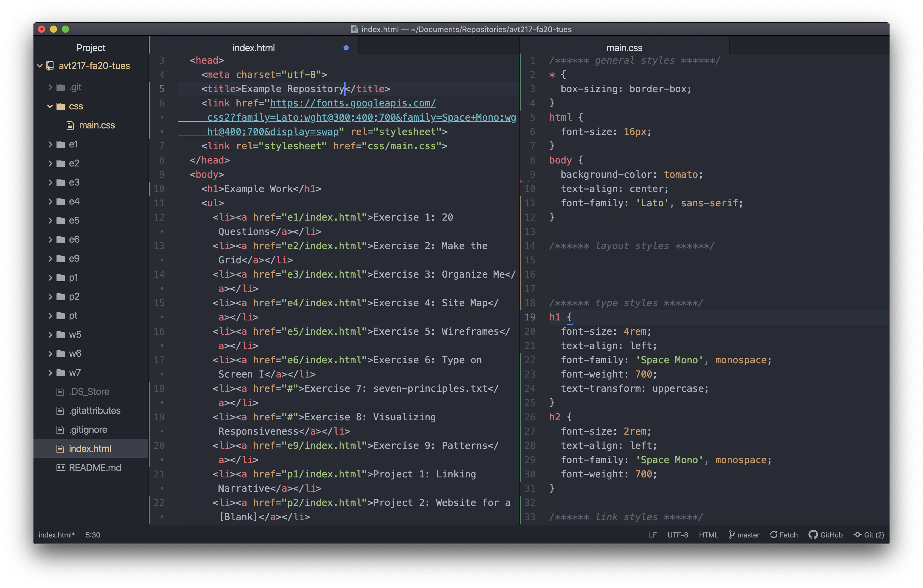Screen dimensions: 923x588
Task: Click the git branch icon beside master
Action: [732, 535]
